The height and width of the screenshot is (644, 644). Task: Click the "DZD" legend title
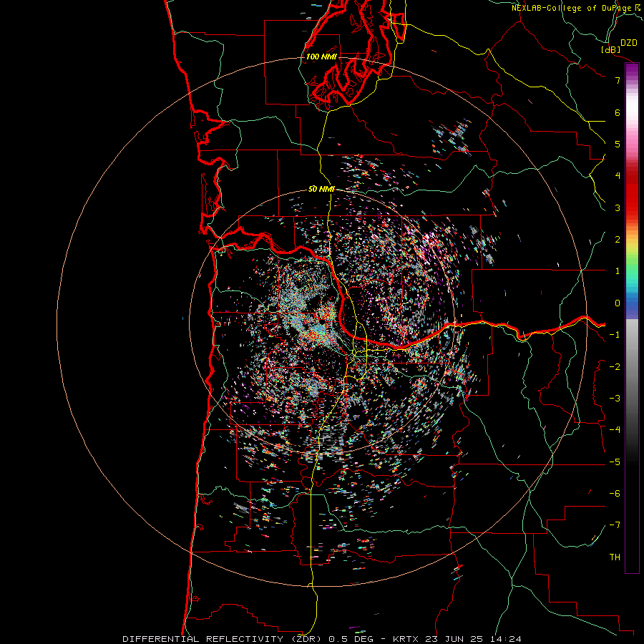click(629, 43)
